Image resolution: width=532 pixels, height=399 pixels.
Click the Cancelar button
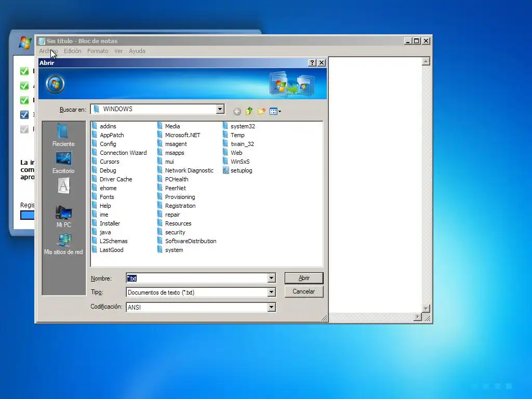tap(304, 292)
